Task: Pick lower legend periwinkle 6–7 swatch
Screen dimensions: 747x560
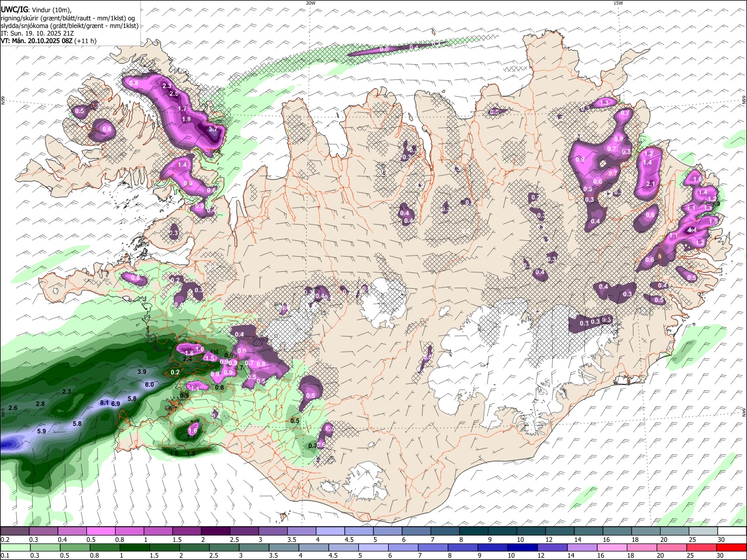Action: point(404,548)
